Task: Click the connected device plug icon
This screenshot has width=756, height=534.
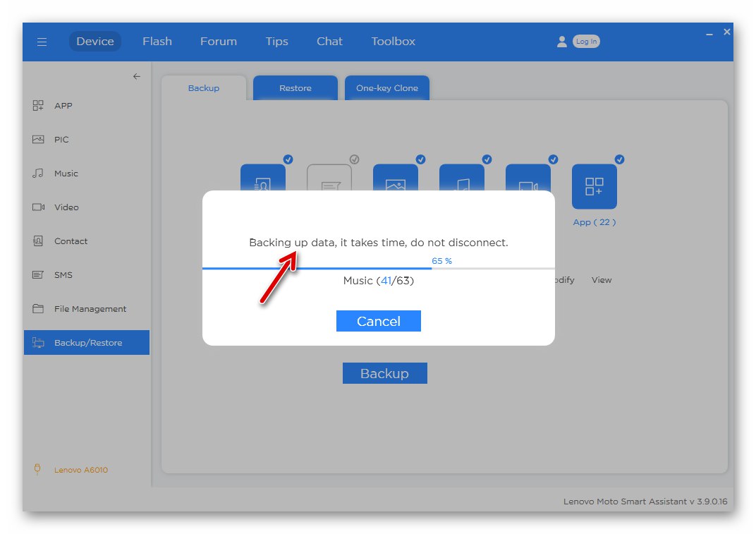Action: click(37, 469)
